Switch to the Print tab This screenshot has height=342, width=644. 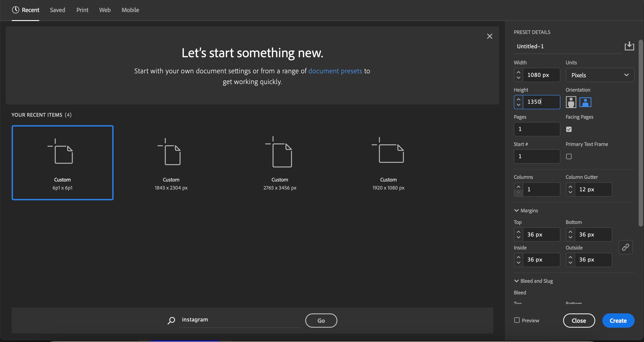pos(82,10)
